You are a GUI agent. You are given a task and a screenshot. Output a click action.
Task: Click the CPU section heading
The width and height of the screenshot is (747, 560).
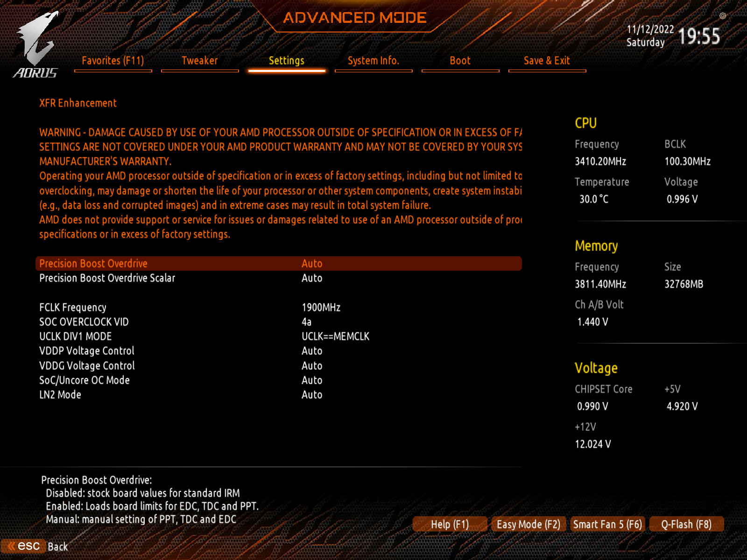(x=586, y=123)
